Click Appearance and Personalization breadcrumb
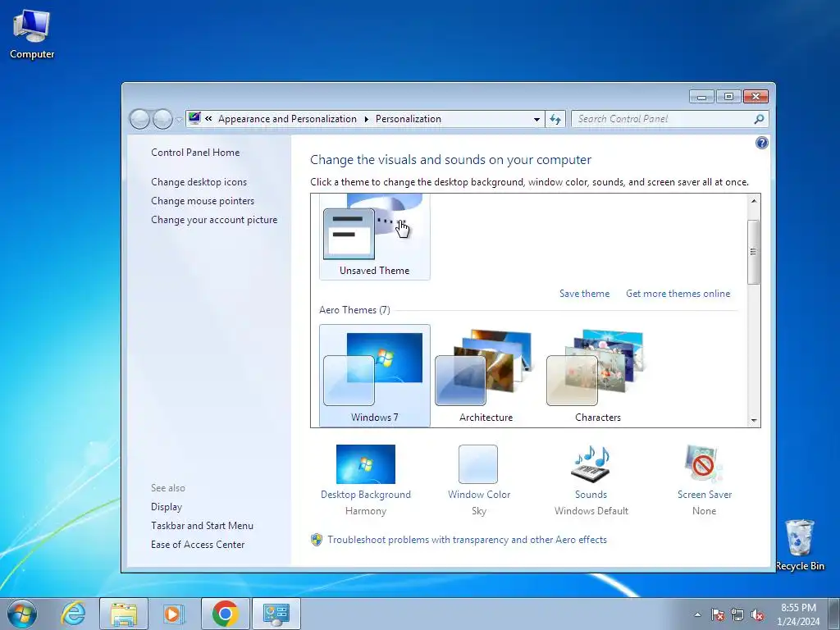 [287, 119]
